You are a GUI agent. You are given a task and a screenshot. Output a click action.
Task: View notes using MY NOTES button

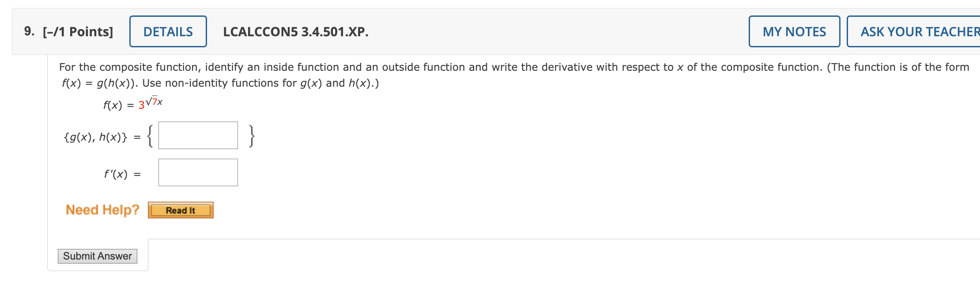pyautogui.click(x=793, y=31)
